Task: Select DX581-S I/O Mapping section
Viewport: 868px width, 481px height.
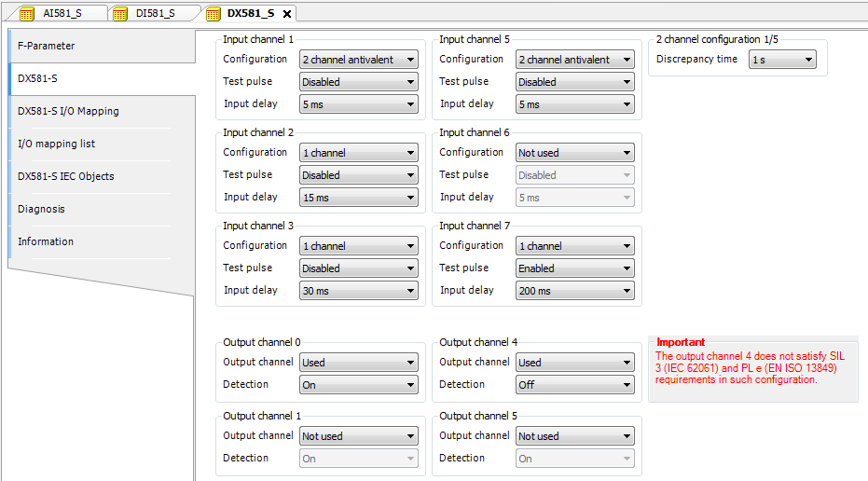Action: click(68, 111)
